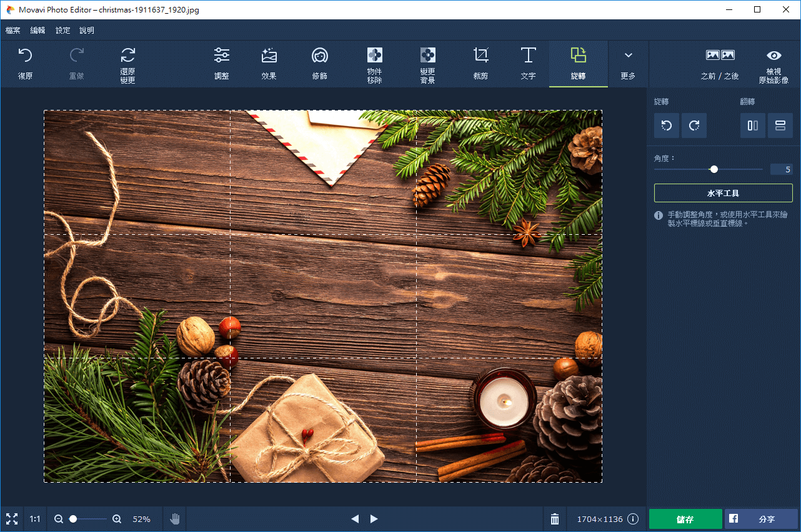Click the Undo (復原) arrow icon
801x532 pixels.
[25, 56]
